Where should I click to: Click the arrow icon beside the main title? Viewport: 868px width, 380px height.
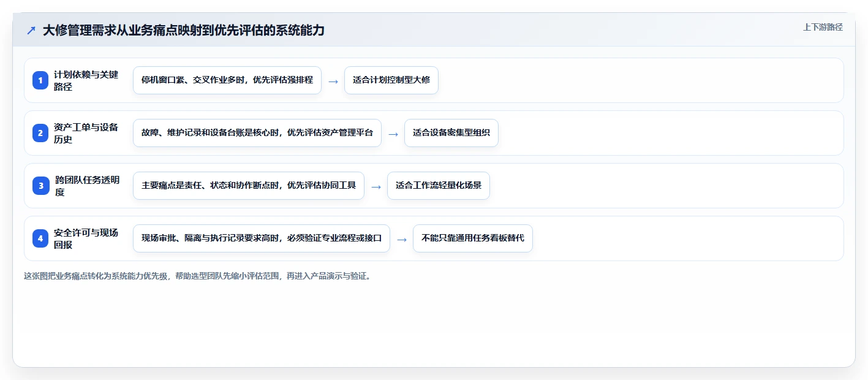click(31, 31)
